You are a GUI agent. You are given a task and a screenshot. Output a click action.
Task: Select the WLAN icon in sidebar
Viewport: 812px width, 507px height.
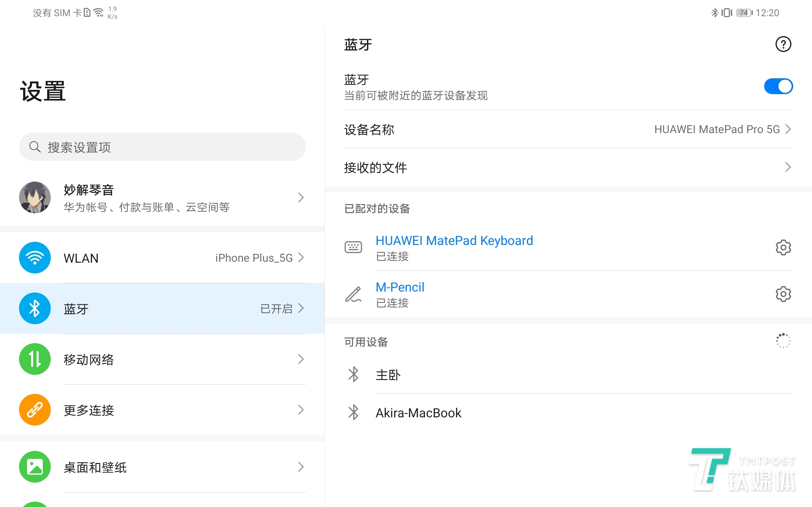(x=35, y=258)
